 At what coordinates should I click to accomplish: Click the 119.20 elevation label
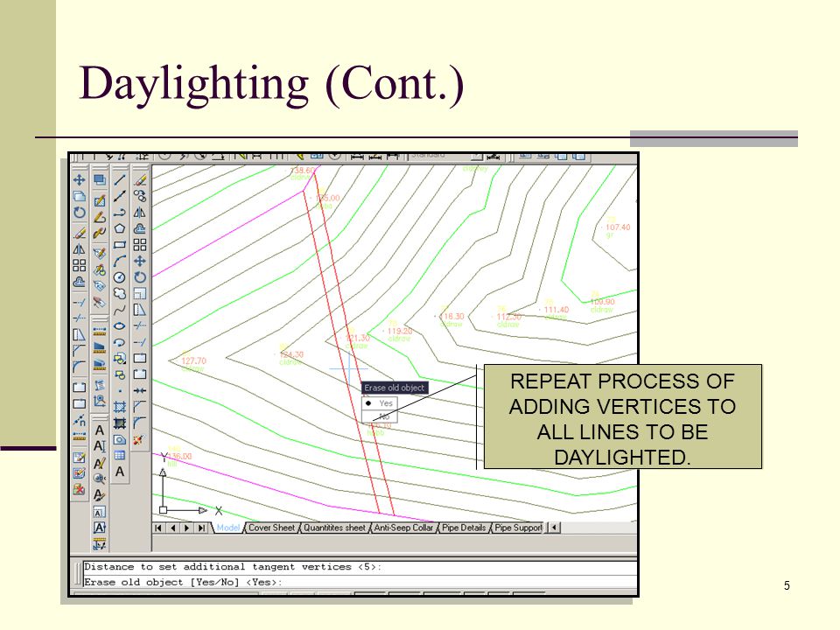pos(399,331)
